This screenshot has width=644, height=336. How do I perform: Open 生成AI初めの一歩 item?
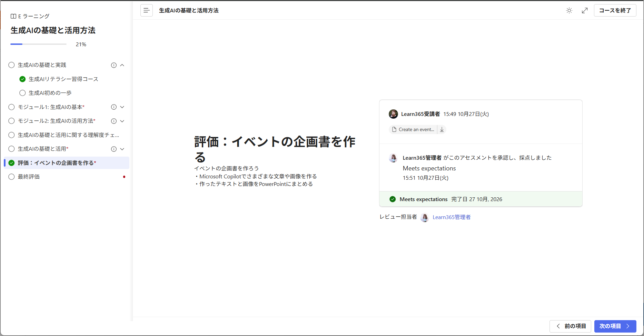(x=50, y=93)
